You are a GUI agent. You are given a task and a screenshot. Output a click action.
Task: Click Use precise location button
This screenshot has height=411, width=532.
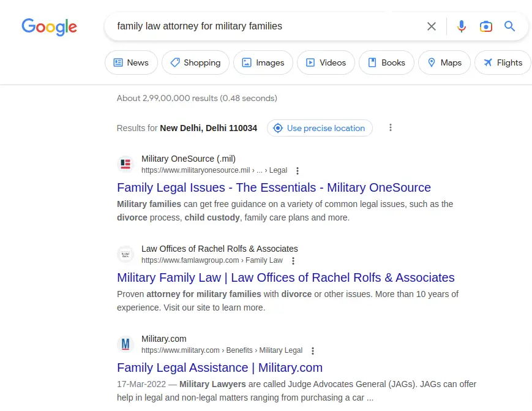[320, 128]
